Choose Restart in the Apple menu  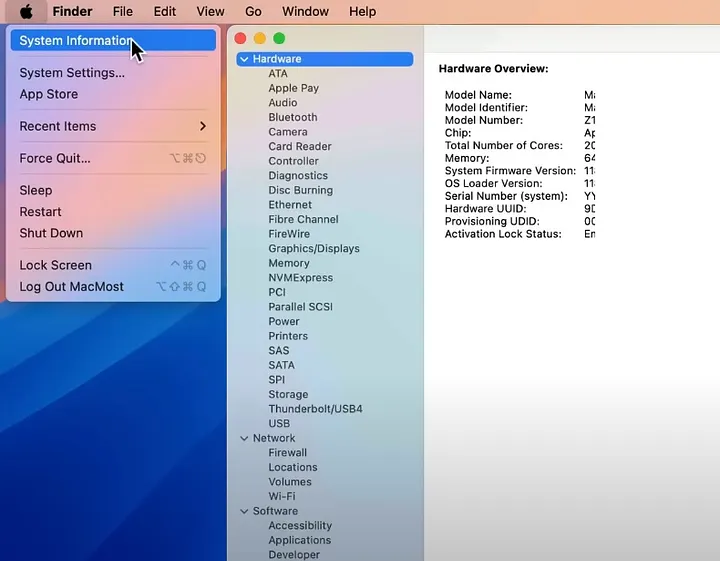pos(40,212)
